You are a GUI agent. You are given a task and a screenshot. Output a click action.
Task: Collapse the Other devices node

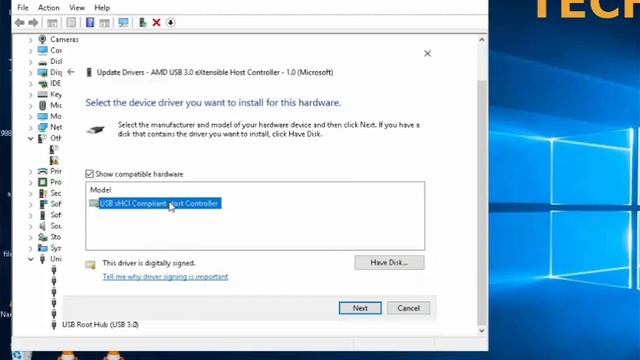31,139
